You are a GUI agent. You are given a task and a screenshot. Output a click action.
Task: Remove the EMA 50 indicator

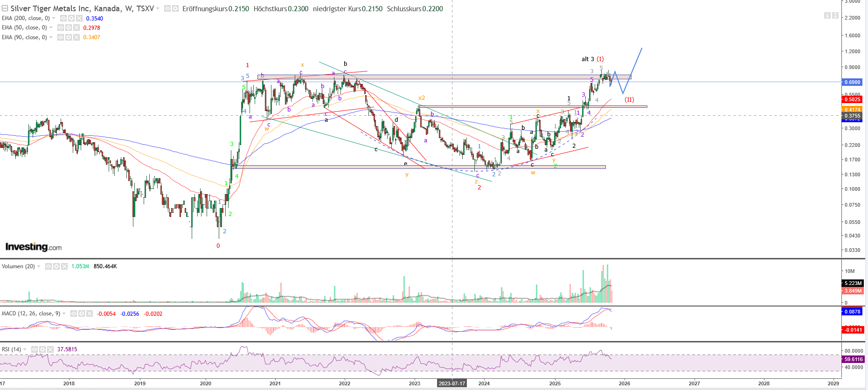[76, 28]
